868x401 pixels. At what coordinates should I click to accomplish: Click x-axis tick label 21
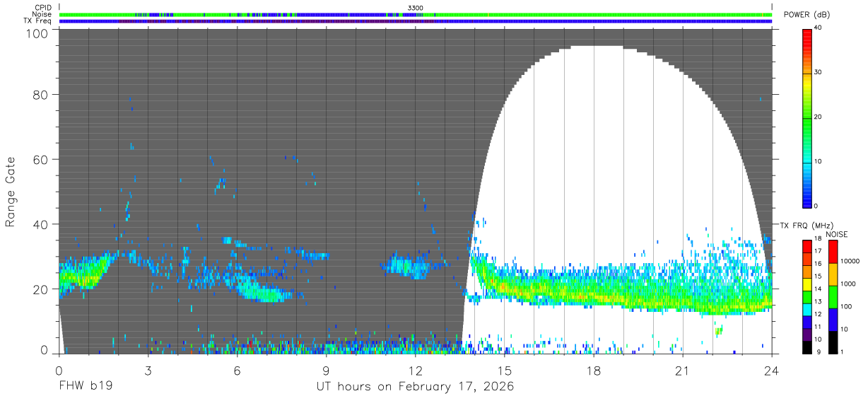pos(683,371)
